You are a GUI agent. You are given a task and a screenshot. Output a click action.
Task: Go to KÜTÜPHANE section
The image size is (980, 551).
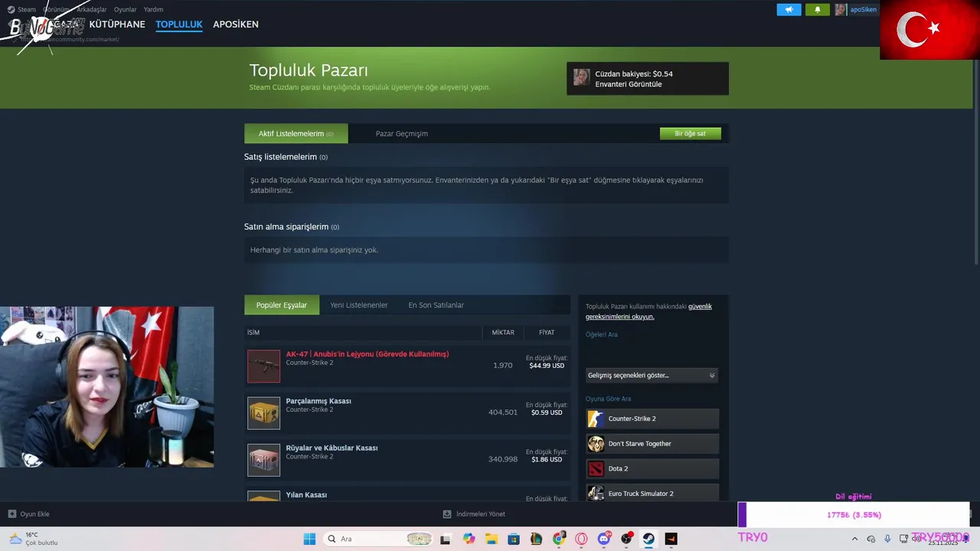coord(117,24)
